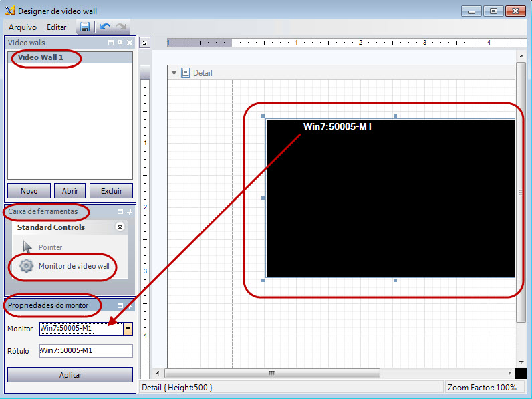Screen dimensions: 532x399
Task: Click the Detail band label
Action: pyautogui.click(x=203, y=73)
